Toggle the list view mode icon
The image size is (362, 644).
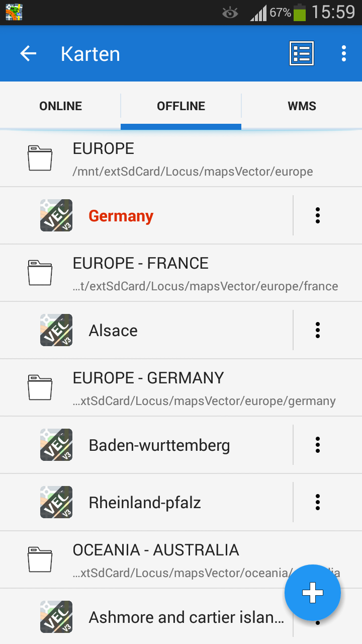click(302, 53)
